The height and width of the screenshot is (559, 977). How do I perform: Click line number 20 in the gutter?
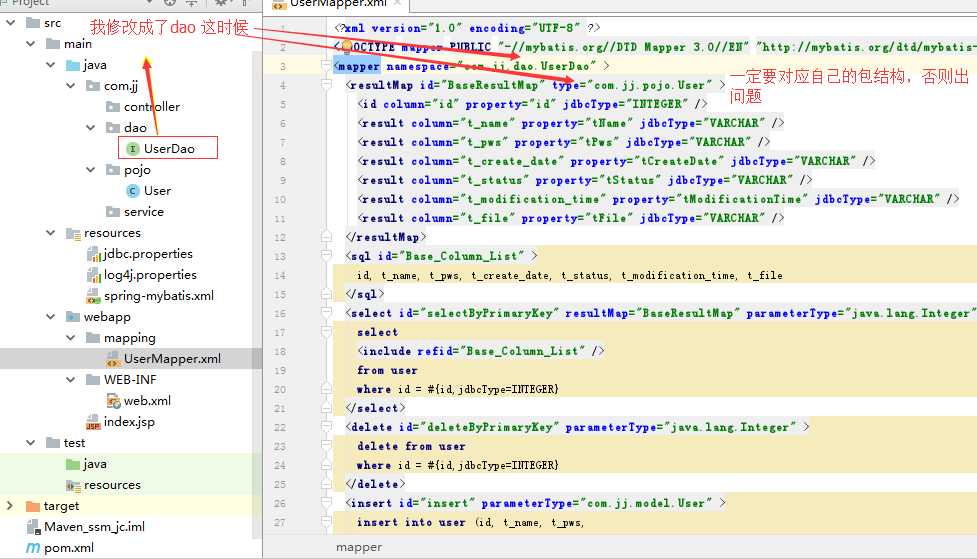click(280, 389)
